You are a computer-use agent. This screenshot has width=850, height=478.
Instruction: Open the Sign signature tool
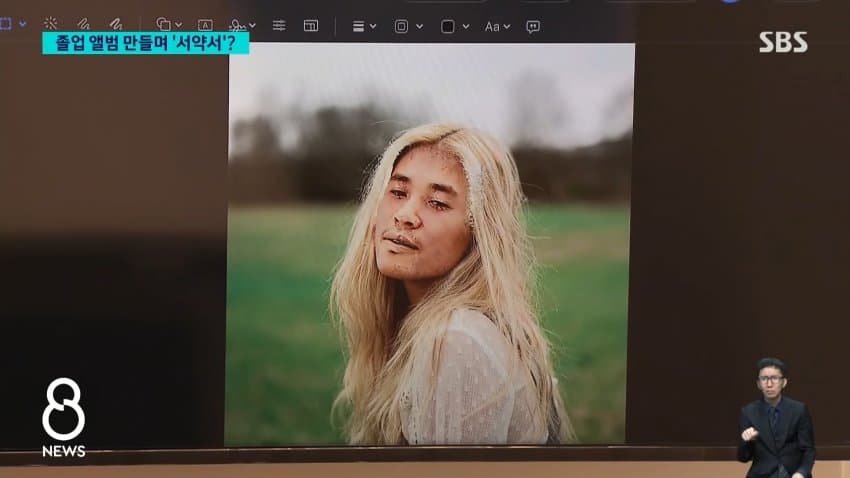pos(237,25)
